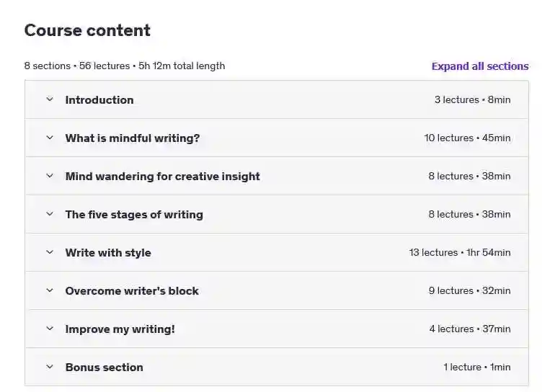Click the Improve my writing! chevron

point(50,329)
